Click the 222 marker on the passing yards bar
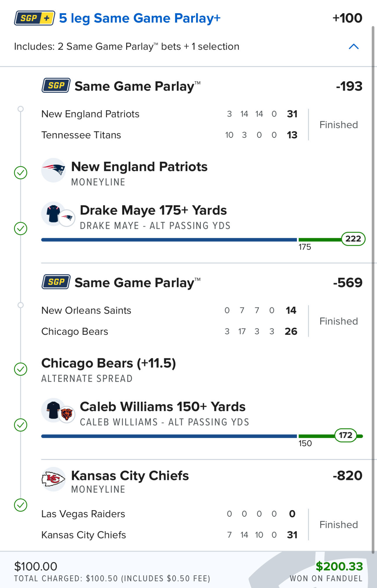This screenshot has height=588, width=377. (x=353, y=239)
